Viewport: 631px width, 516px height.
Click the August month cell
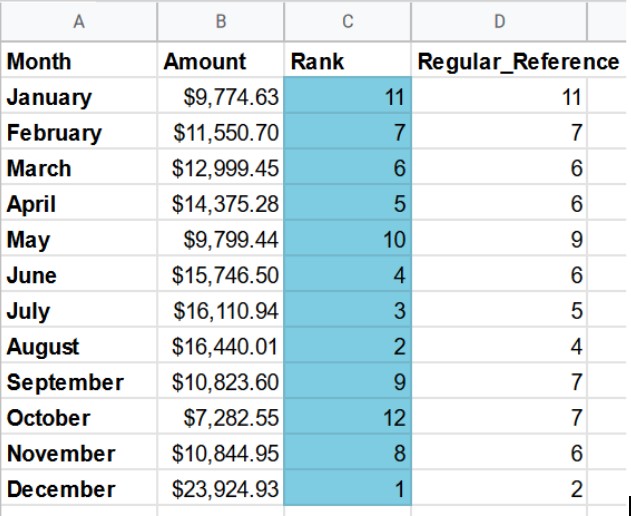tap(78, 347)
